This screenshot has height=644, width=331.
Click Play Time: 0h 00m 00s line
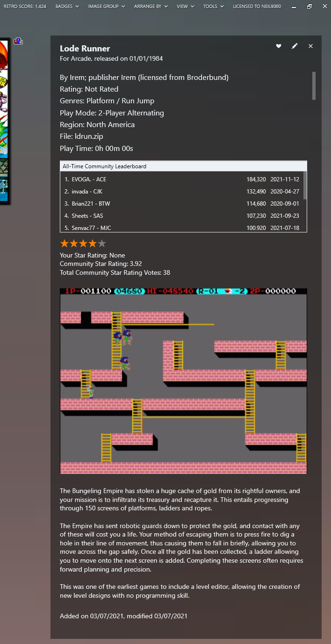pyautogui.click(x=96, y=149)
